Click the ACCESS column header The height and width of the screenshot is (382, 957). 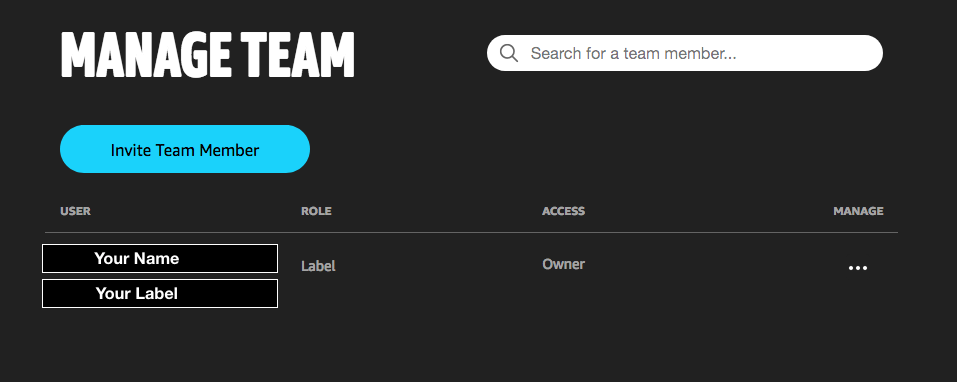click(x=563, y=211)
